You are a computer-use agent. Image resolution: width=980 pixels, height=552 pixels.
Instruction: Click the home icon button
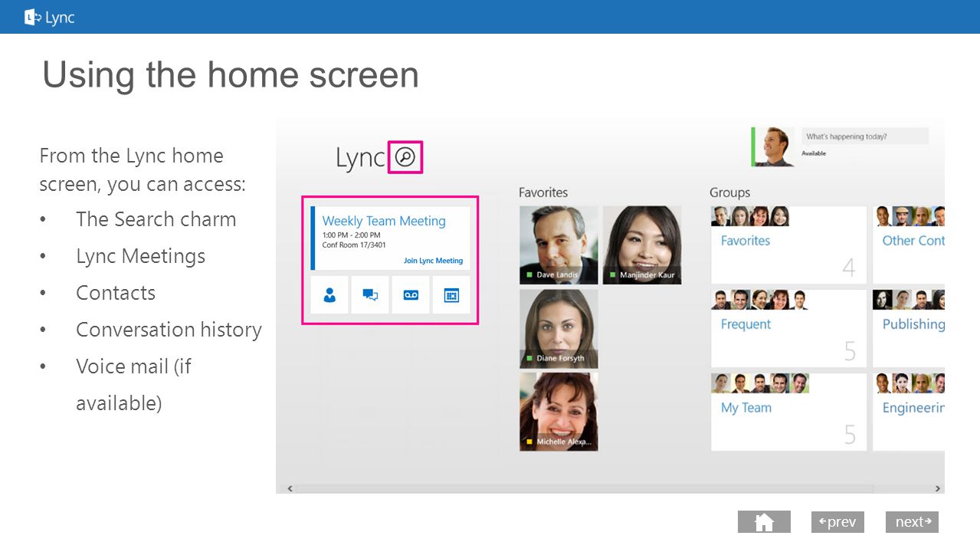(764, 522)
